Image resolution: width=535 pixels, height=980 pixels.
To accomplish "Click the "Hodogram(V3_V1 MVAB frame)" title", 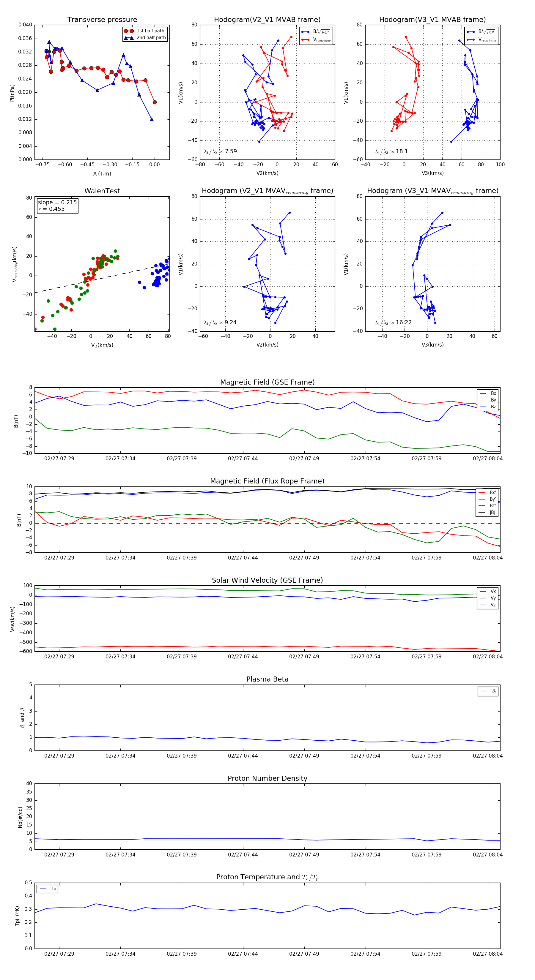I will tap(432, 20).
